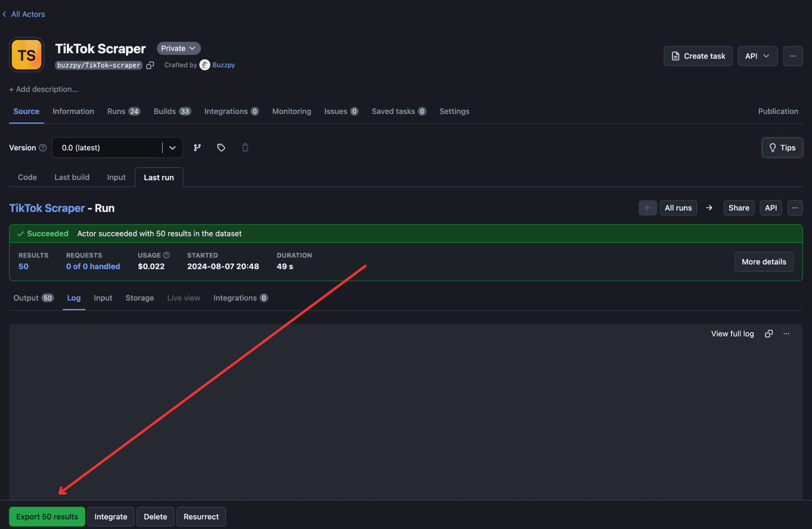This screenshot has height=529, width=812.
Task: Click the copy icon next to buzzpy/TikTok-scraper
Action: point(150,65)
